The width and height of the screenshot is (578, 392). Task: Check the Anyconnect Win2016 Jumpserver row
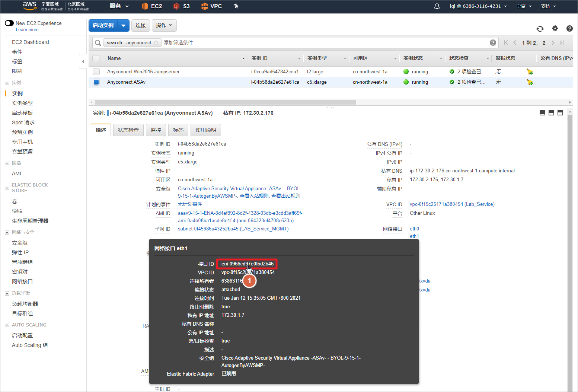pyautogui.click(x=96, y=71)
